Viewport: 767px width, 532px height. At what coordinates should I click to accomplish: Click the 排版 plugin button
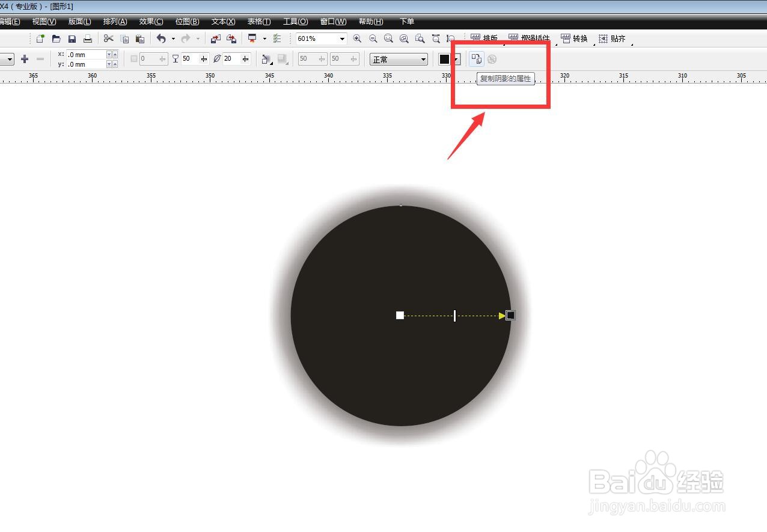click(x=484, y=38)
